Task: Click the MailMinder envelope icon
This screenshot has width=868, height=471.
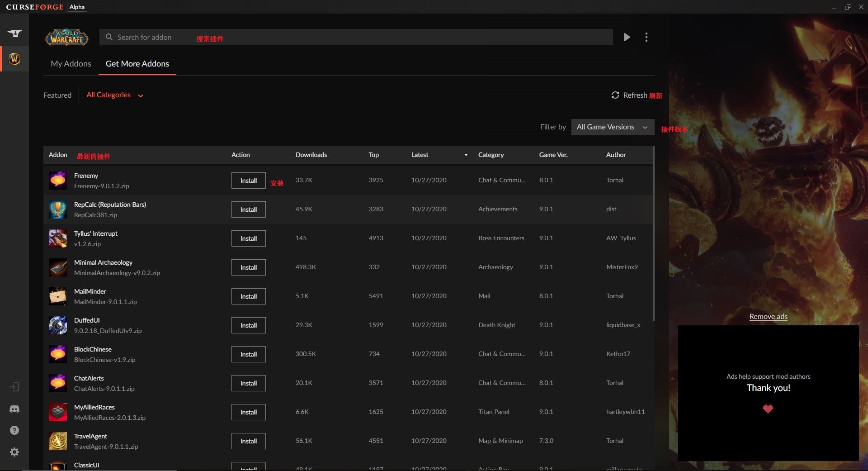Action: (58, 296)
